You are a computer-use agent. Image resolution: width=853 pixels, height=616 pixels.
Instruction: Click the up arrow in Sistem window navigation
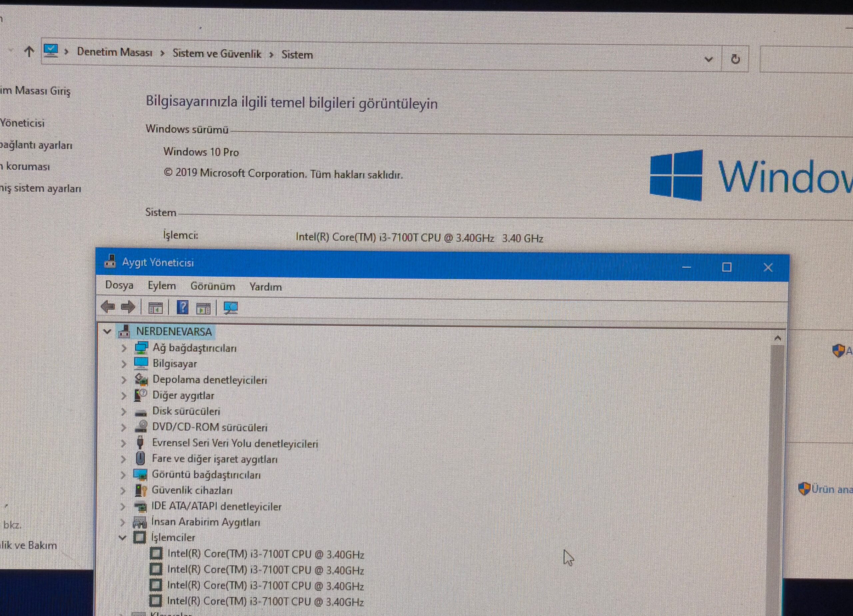pos(29,51)
